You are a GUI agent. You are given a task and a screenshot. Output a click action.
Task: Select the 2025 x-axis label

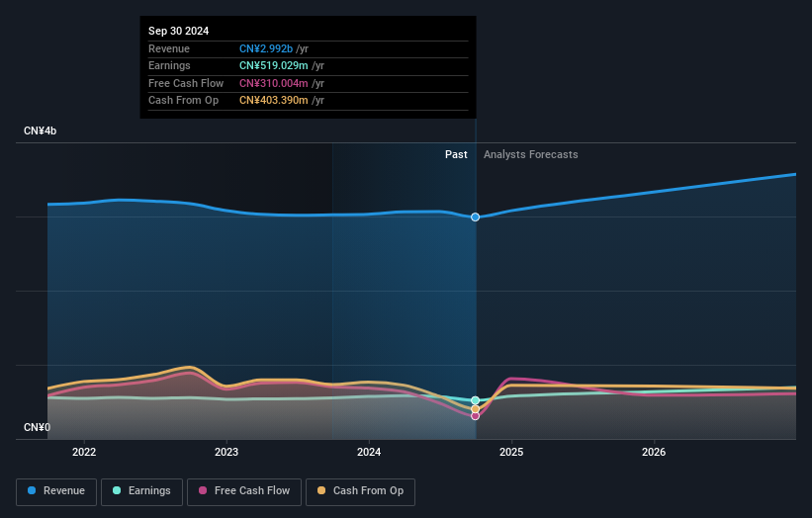click(x=511, y=452)
